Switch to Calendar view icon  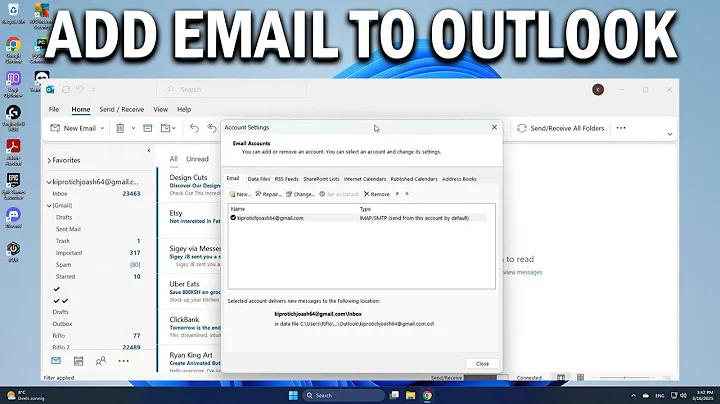click(x=79, y=361)
